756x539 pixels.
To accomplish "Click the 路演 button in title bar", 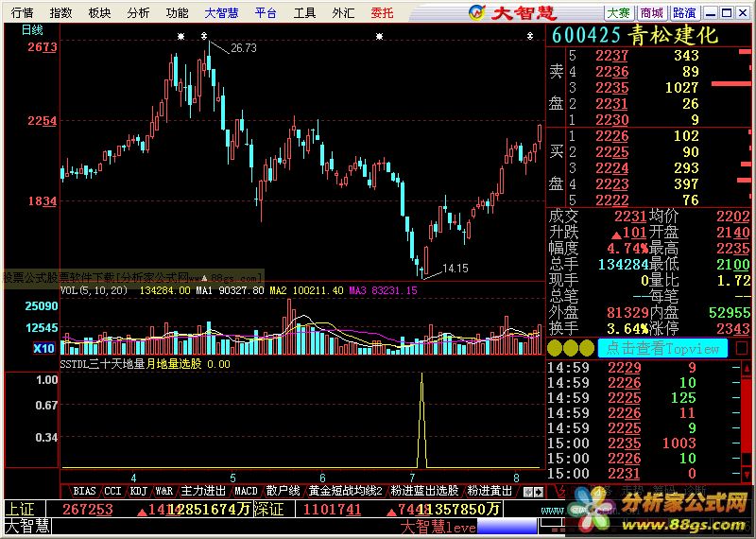I will pyautogui.click(x=684, y=13).
